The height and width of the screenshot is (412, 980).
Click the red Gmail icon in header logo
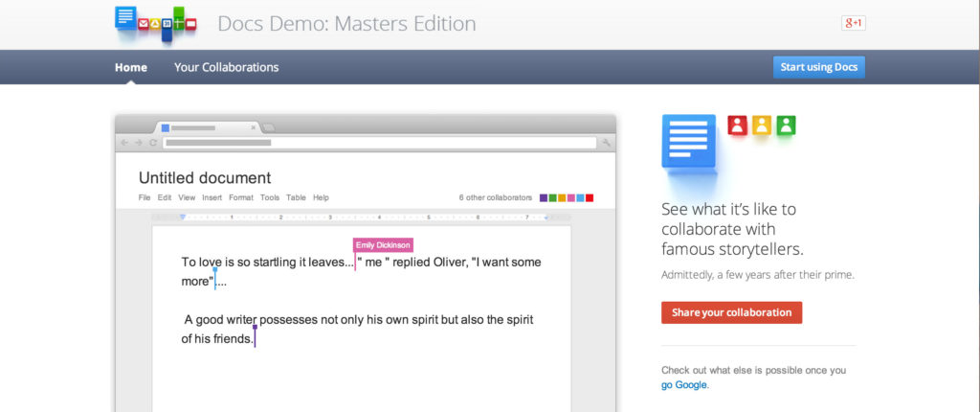[144, 24]
